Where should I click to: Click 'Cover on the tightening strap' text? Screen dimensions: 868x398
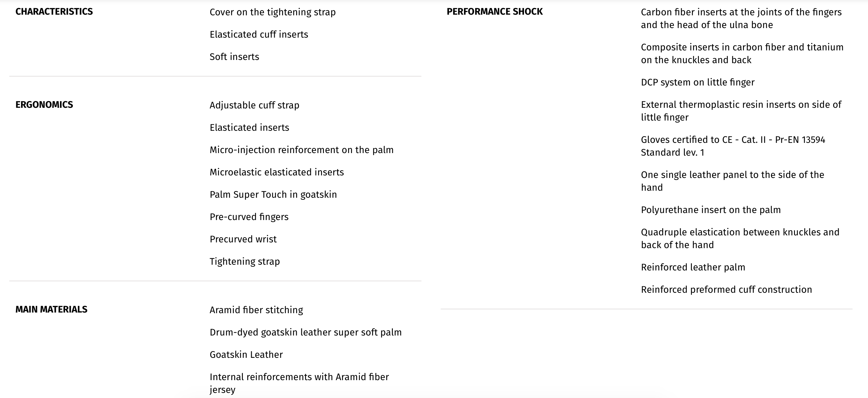pos(273,12)
